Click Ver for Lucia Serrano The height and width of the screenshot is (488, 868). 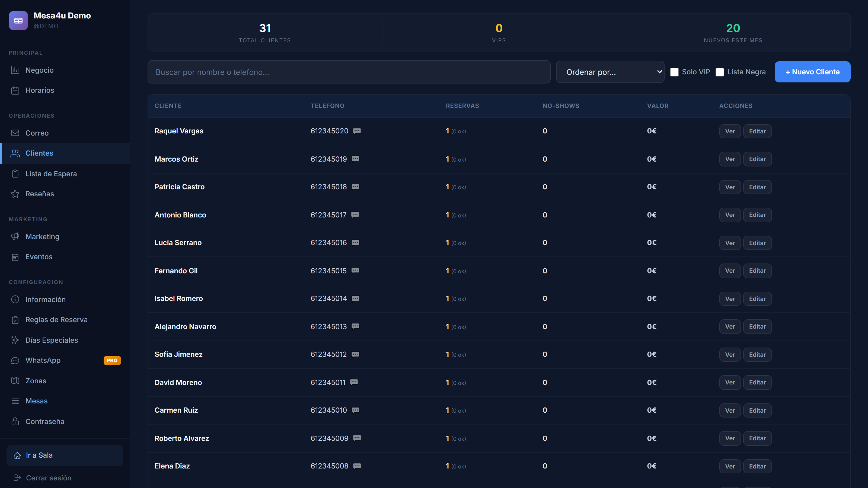tap(730, 243)
